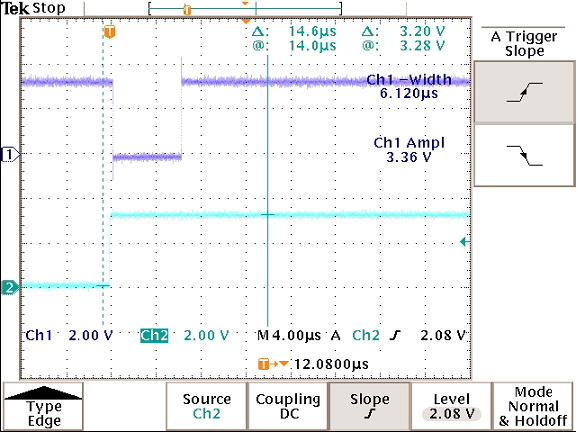
Task: Click the record length overview bar at top
Action: (x=245, y=9)
